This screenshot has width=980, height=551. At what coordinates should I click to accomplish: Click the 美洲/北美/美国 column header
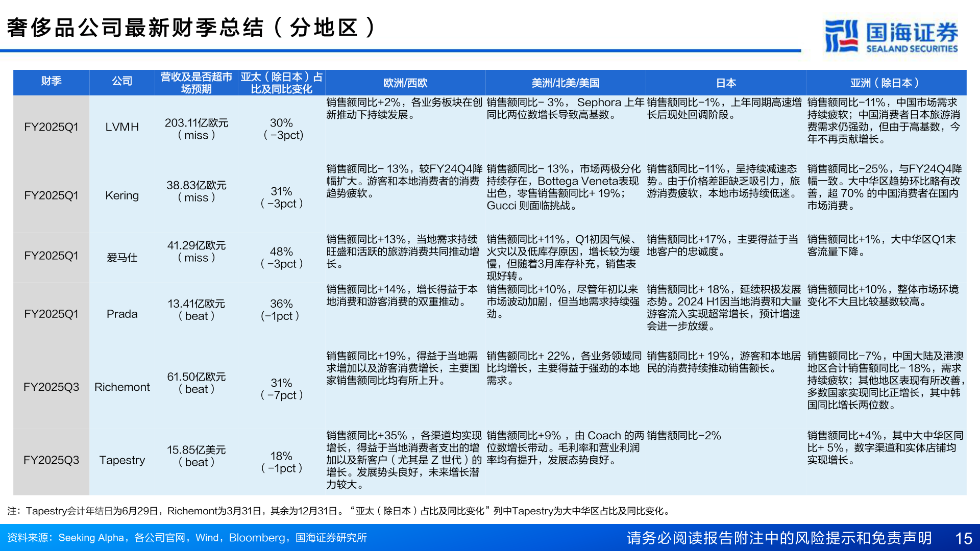566,83
